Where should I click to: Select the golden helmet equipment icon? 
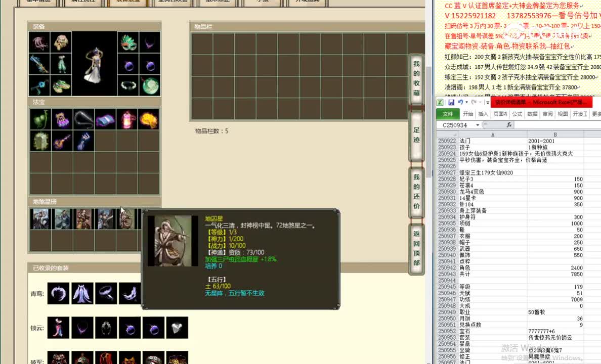click(x=61, y=42)
